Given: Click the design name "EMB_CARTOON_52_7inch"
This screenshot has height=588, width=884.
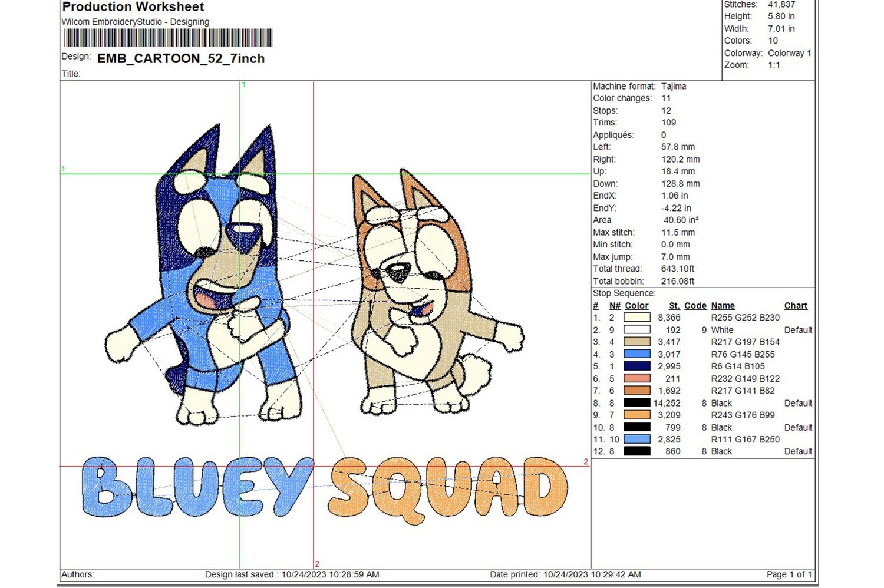Looking at the screenshot, I should [x=181, y=58].
